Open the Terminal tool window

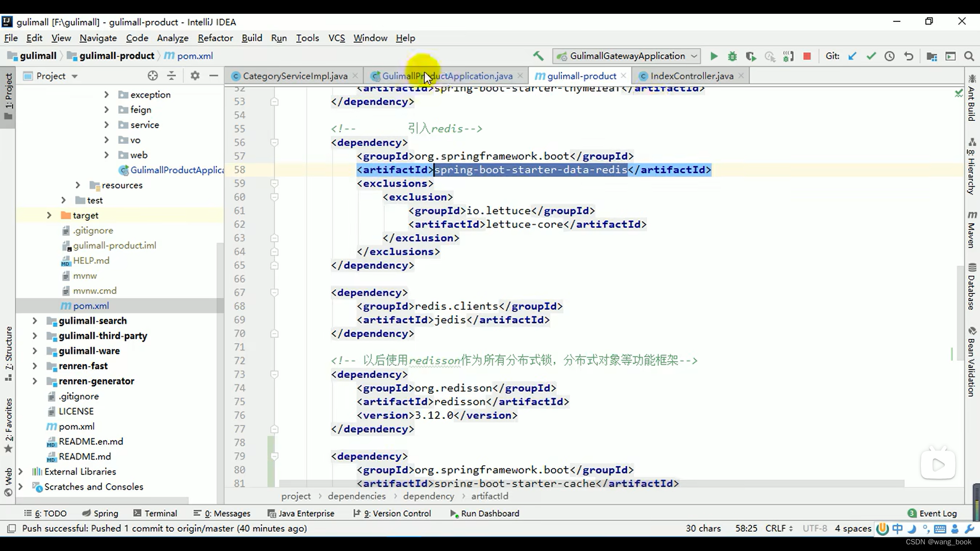155,513
